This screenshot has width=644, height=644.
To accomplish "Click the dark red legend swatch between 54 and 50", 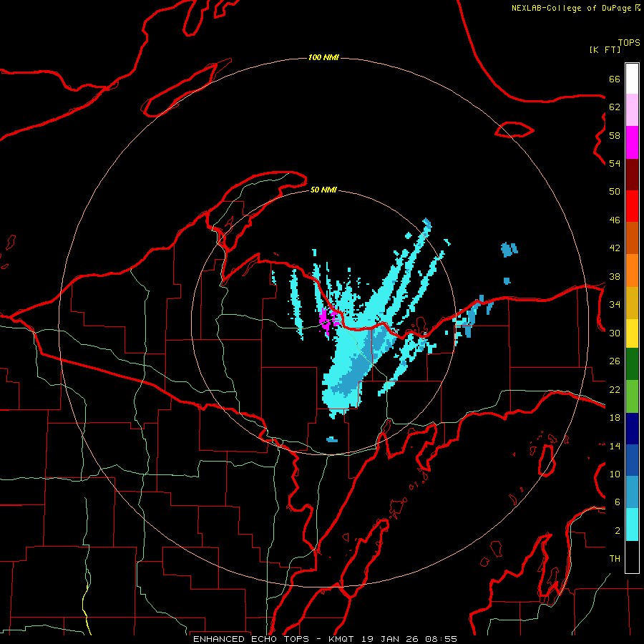I will pyautogui.click(x=632, y=175).
